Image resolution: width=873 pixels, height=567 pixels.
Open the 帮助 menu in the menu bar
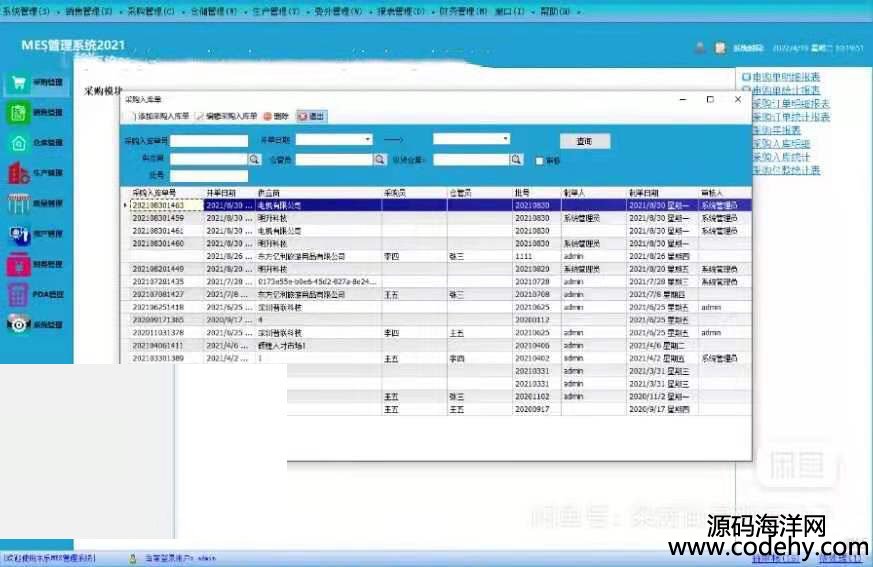pyautogui.click(x=558, y=11)
